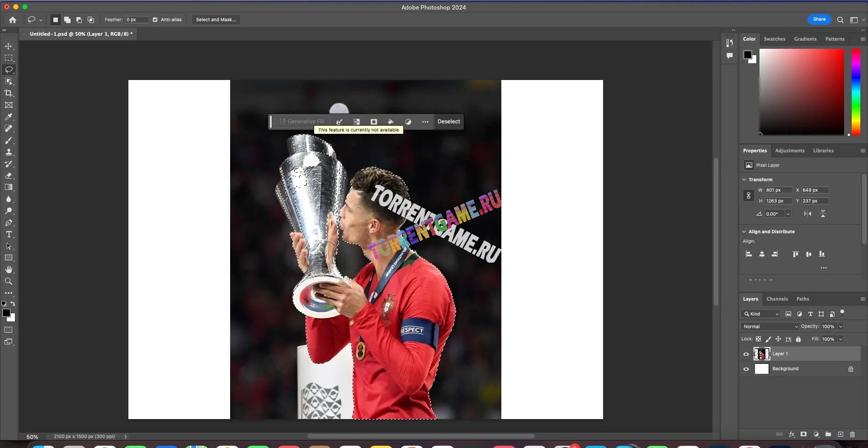The image size is (868, 448).
Task: Select the Zoom tool
Action: [9, 281]
